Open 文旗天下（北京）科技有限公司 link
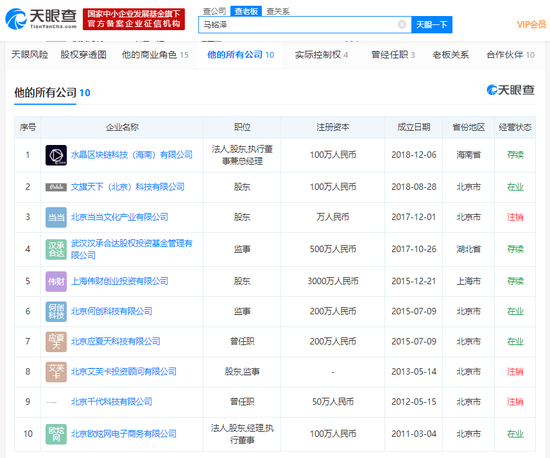The height and width of the screenshot is (458, 550). click(x=128, y=187)
